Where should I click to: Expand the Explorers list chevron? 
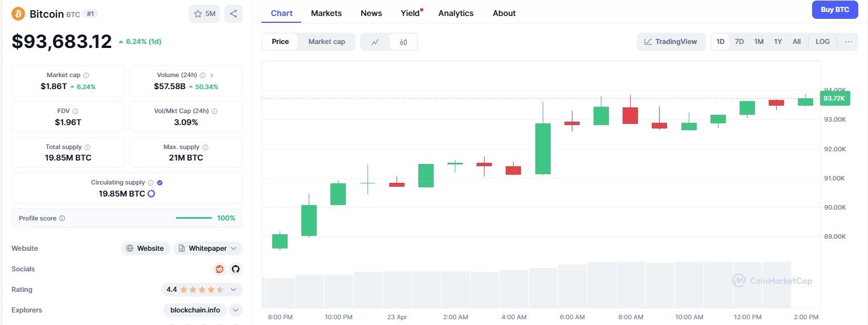tap(236, 310)
